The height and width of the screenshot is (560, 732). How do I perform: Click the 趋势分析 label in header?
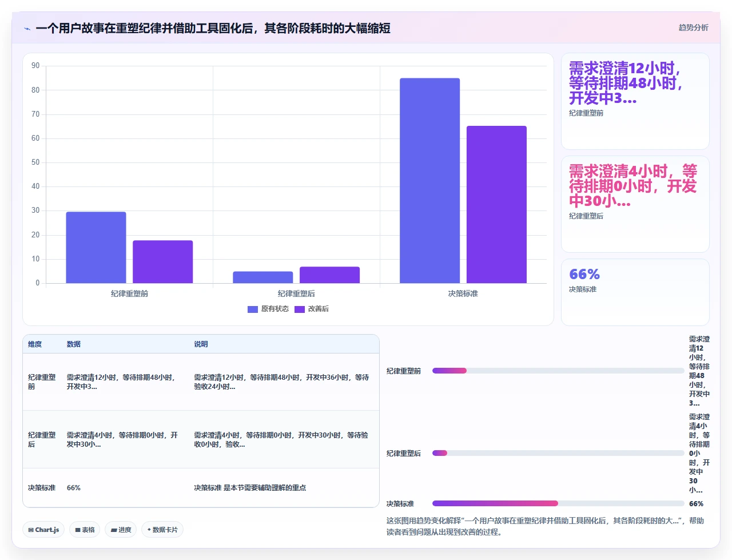tap(693, 27)
